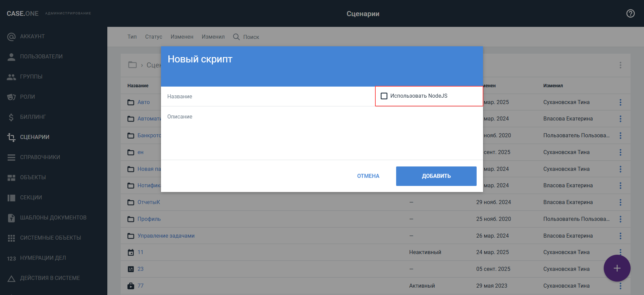Open Справочники in the sidebar menu
The height and width of the screenshot is (295, 644).
40,157
